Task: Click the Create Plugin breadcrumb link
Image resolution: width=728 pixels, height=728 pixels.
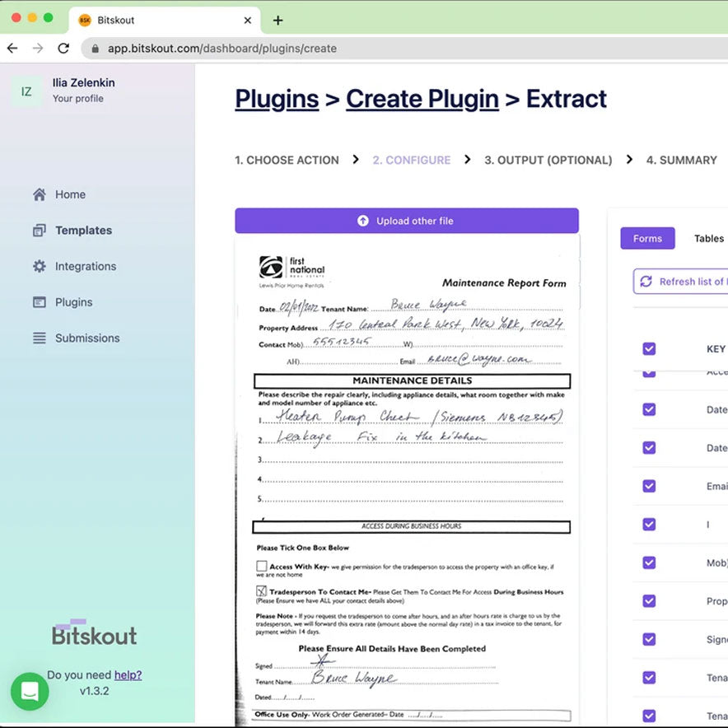Action: (x=422, y=99)
